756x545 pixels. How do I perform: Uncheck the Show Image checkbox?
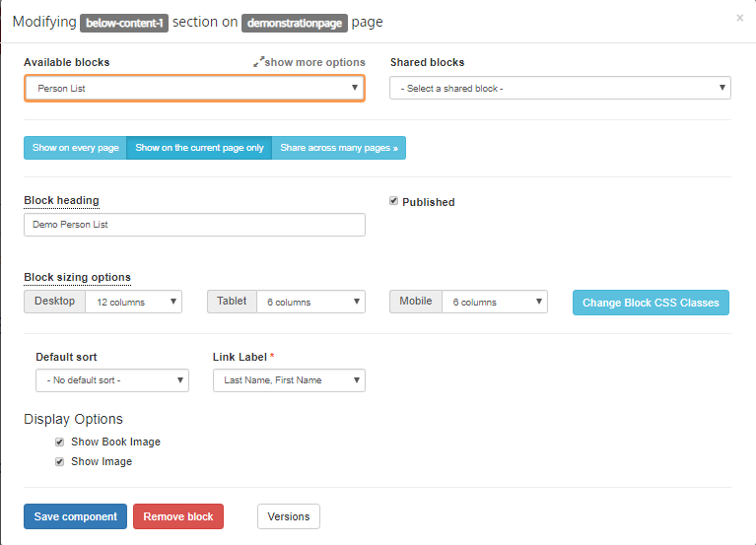click(x=60, y=461)
